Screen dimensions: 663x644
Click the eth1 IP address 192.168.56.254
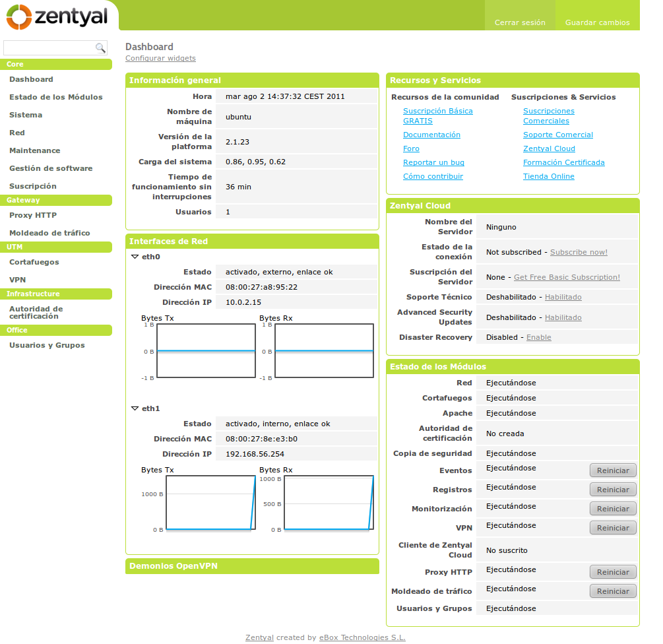pos(255,454)
